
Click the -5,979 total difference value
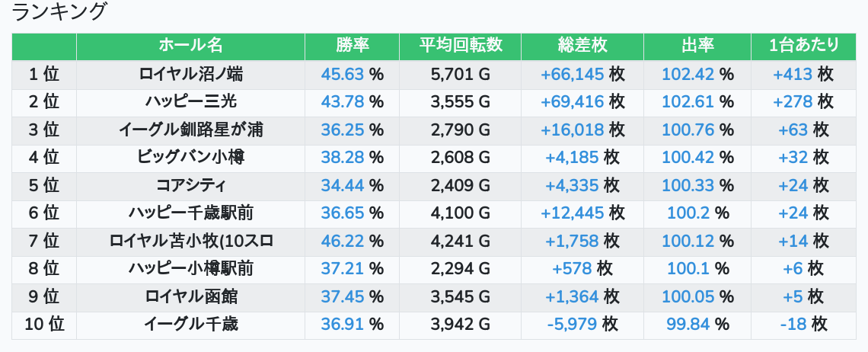click(x=572, y=324)
